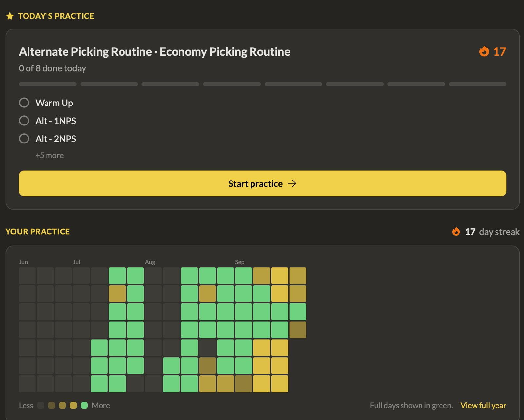This screenshot has height=420, width=524.
Task: Click the Sep month label on the heatmap
Action: point(239,262)
